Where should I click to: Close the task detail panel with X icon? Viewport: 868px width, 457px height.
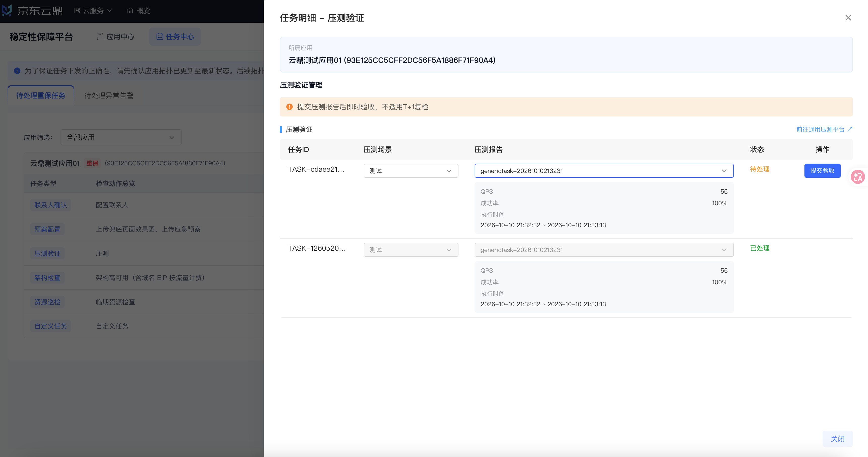(x=848, y=17)
